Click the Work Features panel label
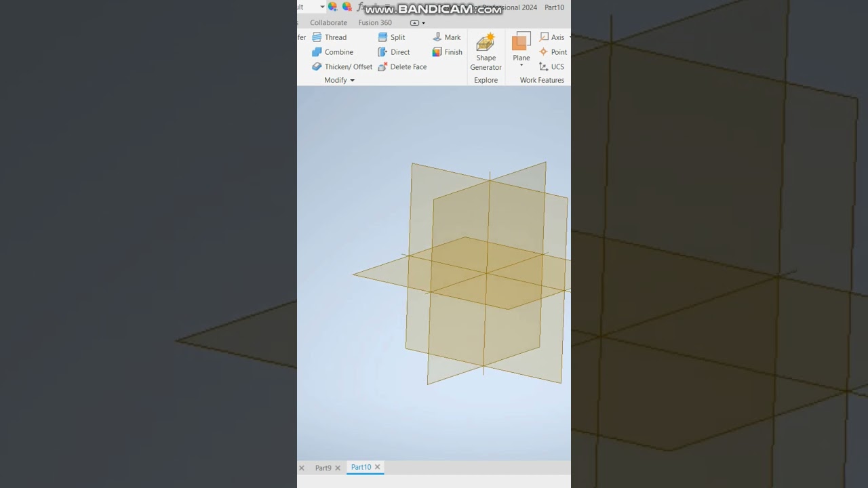868x488 pixels. point(542,80)
